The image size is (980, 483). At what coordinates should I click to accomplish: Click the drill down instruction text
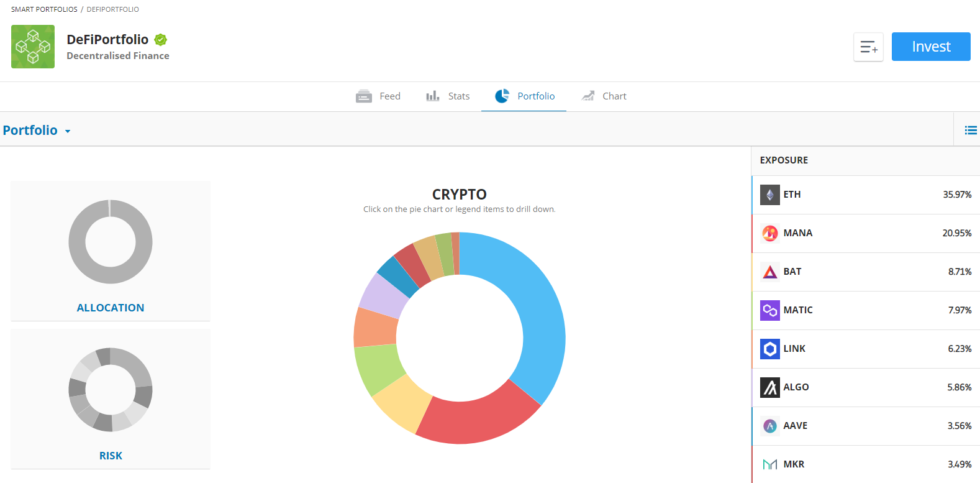(x=460, y=209)
